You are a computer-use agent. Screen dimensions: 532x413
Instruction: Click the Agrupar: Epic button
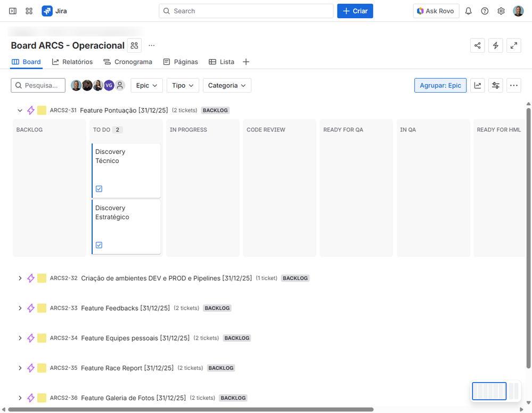(440, 85)
